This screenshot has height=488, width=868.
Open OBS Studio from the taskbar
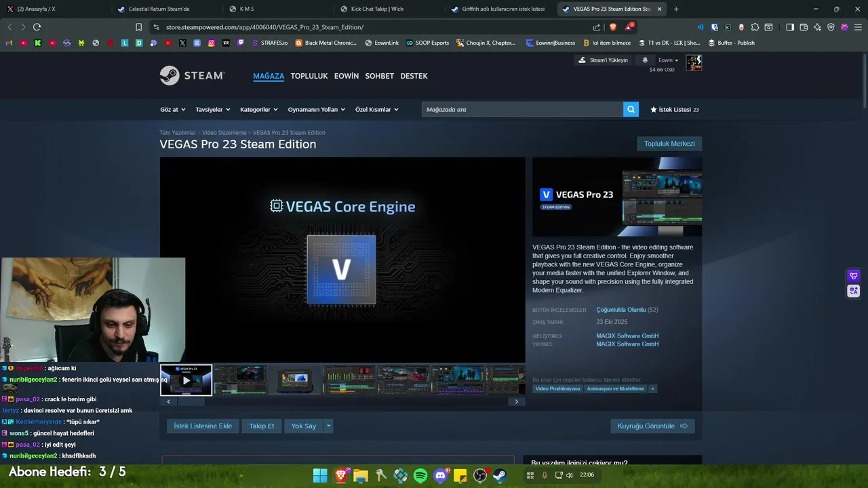pyautogui.click(x=480, y=475)
